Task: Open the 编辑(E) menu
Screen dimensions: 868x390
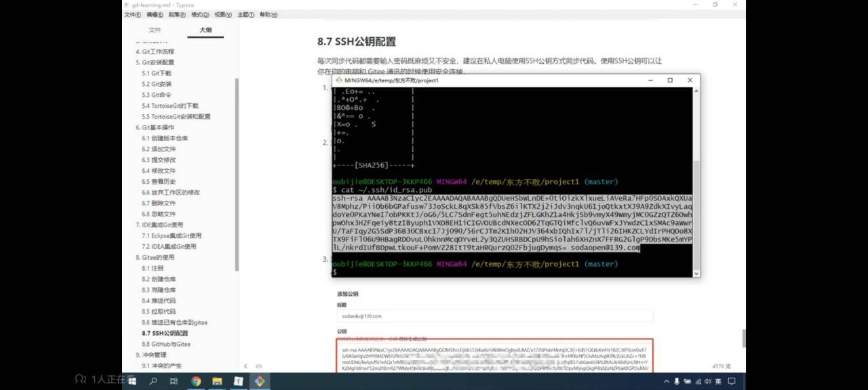Action: (155, 14)
